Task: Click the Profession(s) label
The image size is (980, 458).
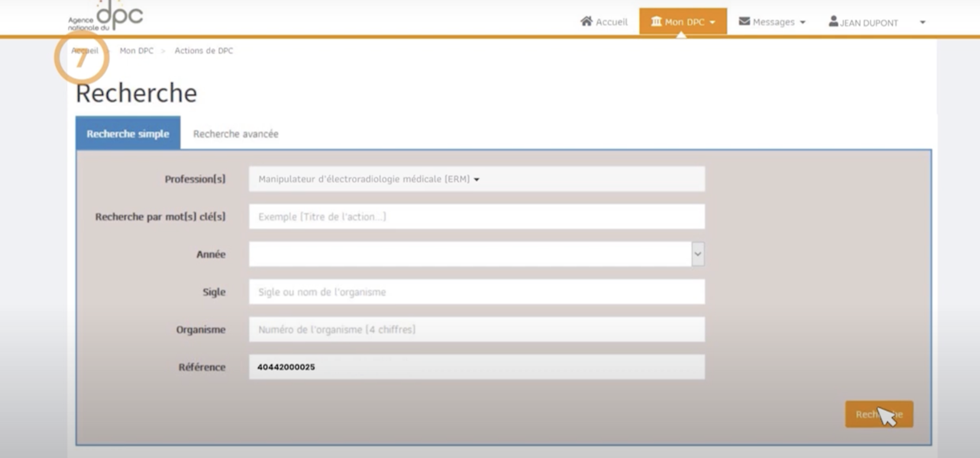Action: (195, 179)
